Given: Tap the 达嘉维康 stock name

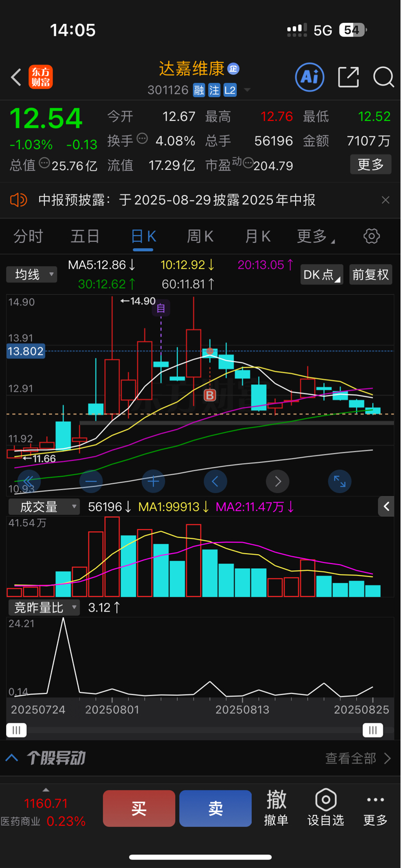Looking at the screenshot, I should 192,68.
